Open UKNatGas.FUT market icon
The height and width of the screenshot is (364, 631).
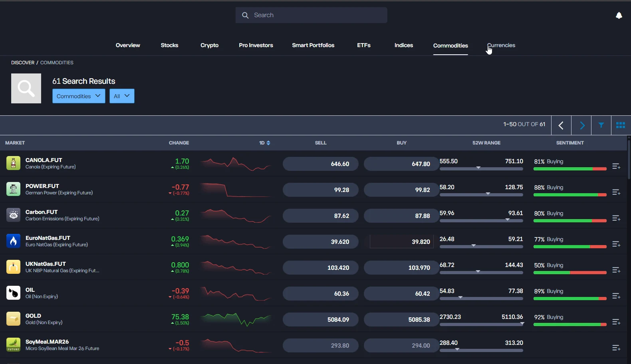coord(13,267)
